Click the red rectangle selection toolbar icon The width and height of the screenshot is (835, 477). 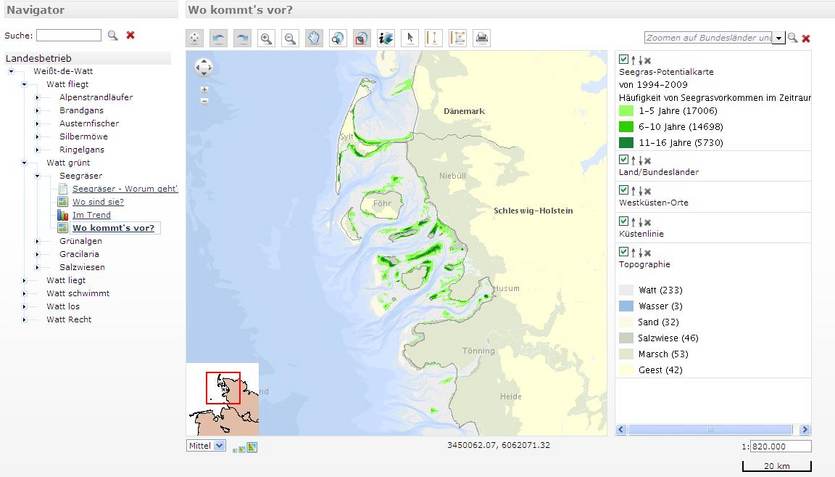coord(362,38)
